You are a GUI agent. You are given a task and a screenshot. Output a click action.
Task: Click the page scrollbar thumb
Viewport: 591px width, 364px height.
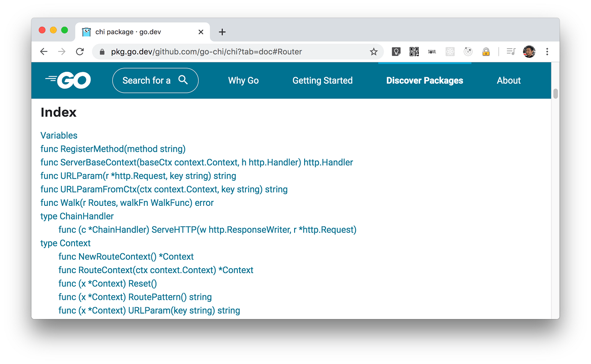coord(555,94)
